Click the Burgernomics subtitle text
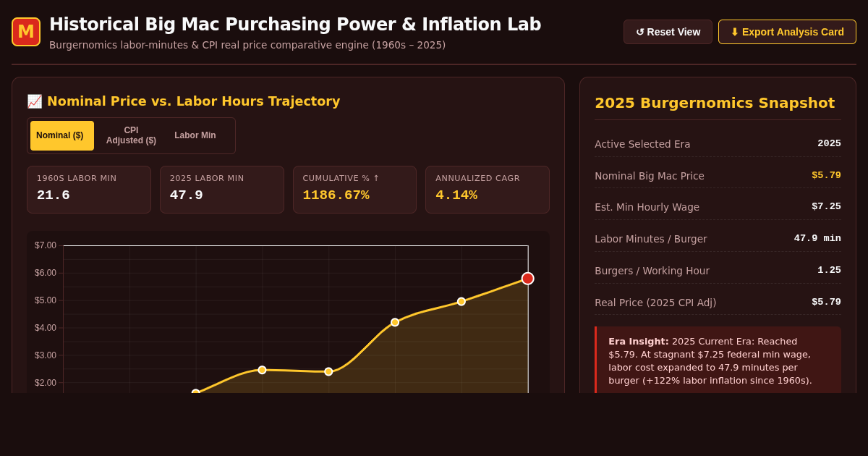The width and height of the screenshot is (868, 456). click(x=247, y=45)
